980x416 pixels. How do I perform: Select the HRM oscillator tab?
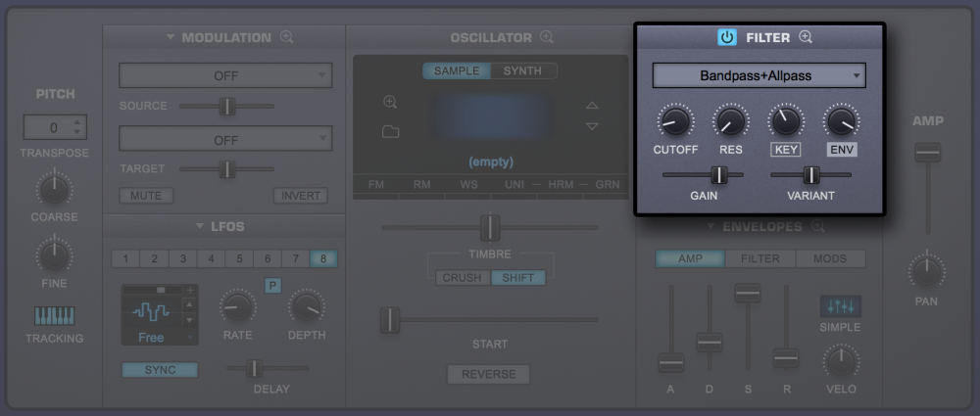point(562,185)
